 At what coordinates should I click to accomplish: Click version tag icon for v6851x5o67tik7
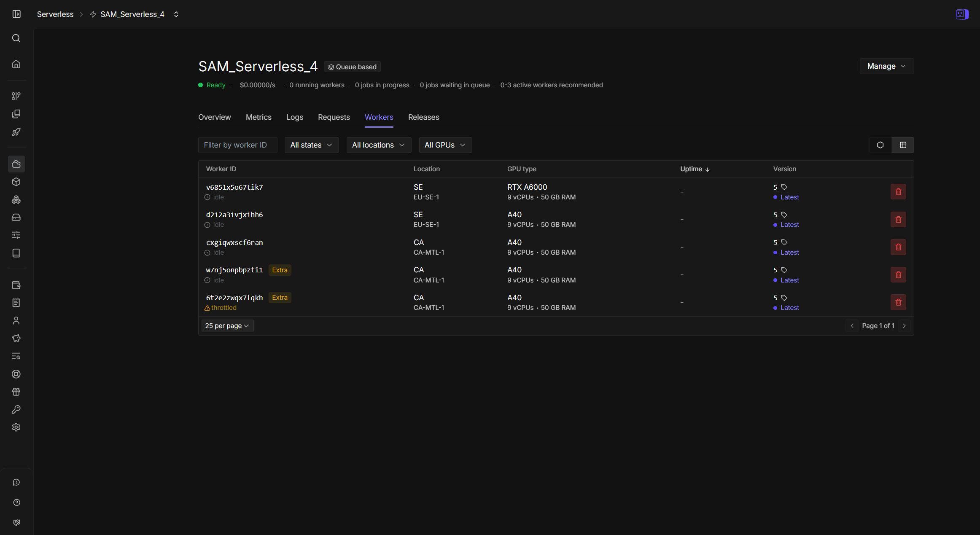pos(784,187)
